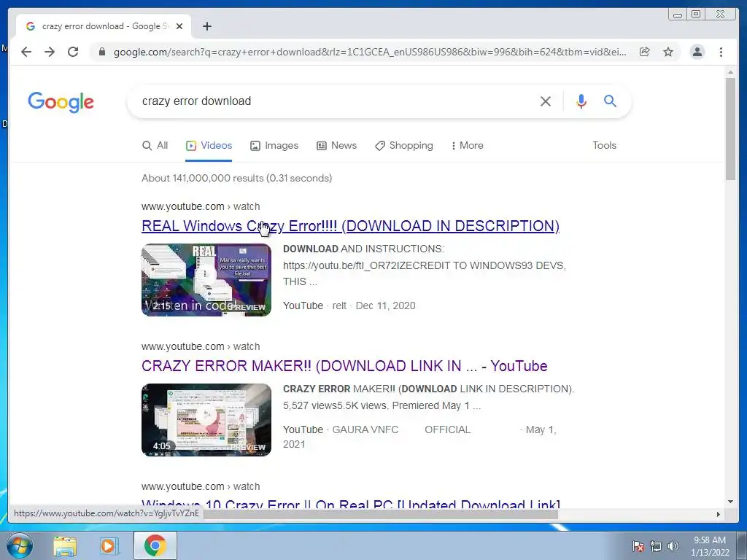Click the horizontal scroll right arrow
Screen dimensions: 747x560
pos(719,514)
